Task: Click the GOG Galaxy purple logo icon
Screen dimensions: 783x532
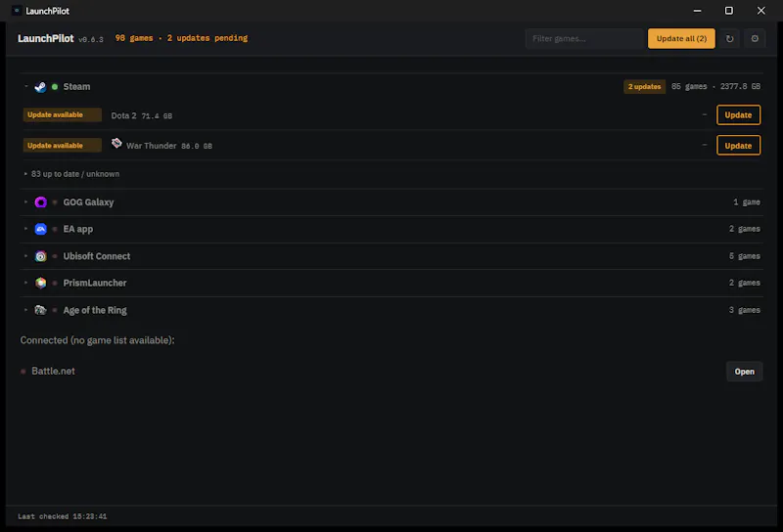Action: pyautogui.click(x=41, y=202)
